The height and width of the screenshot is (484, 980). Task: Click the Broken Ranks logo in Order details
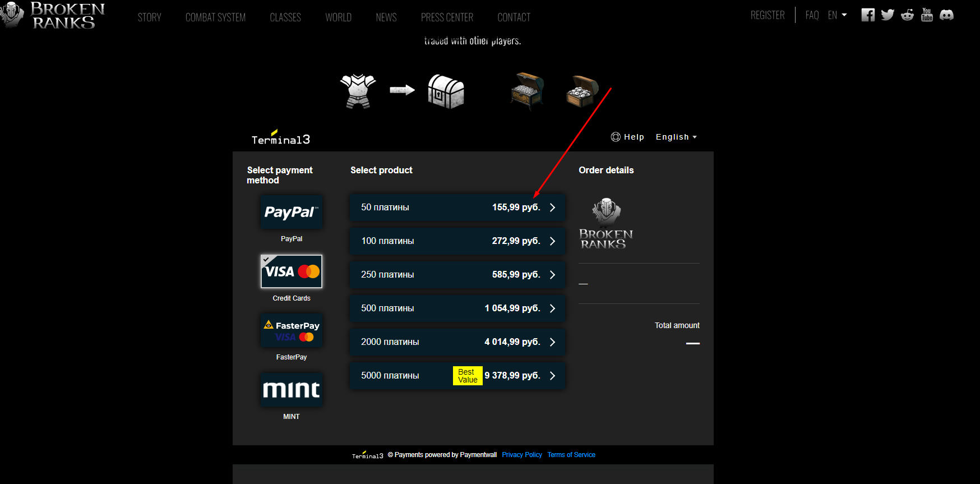[606, 223]
